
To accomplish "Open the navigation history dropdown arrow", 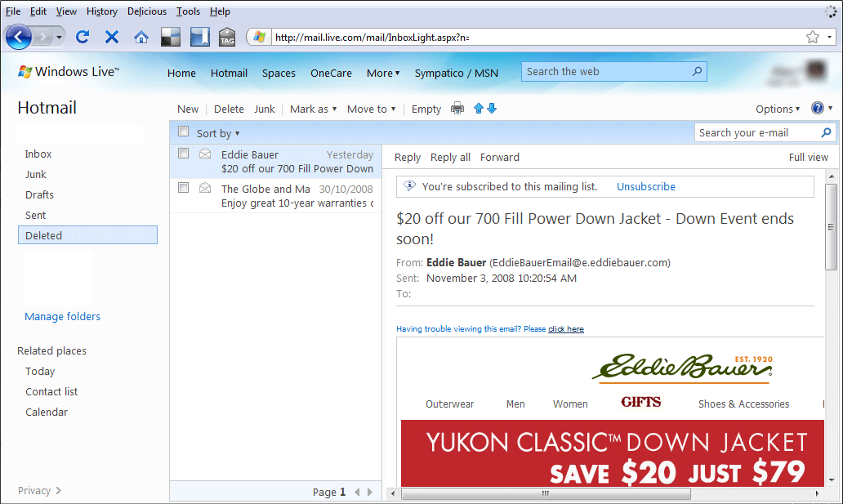I will 59,37.
